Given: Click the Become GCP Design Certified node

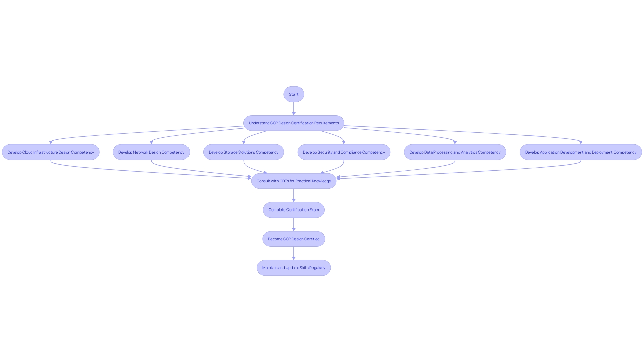Looking at the screenshot, I should [x=293, y=239].
